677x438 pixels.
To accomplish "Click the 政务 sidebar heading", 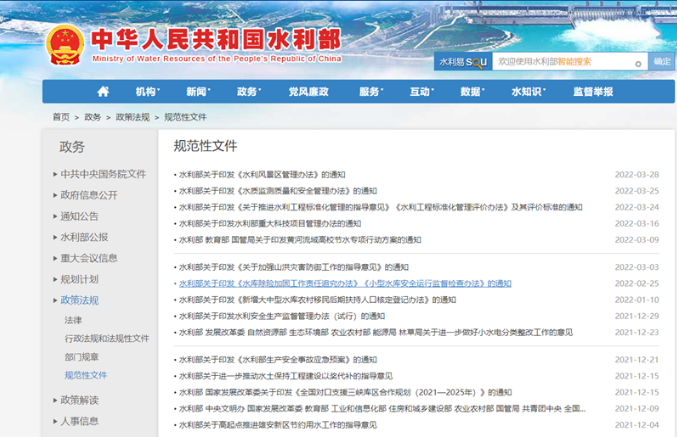I will click(72, 147).
